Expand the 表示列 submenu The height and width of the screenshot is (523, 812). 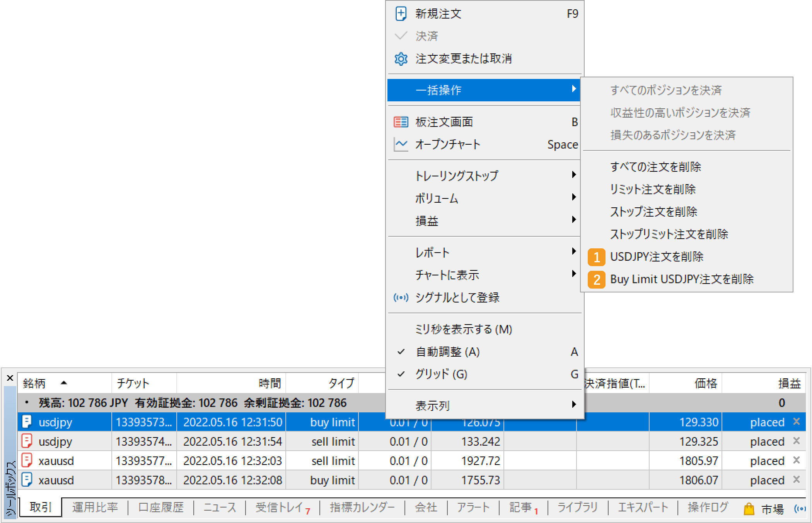click(485, 405)
